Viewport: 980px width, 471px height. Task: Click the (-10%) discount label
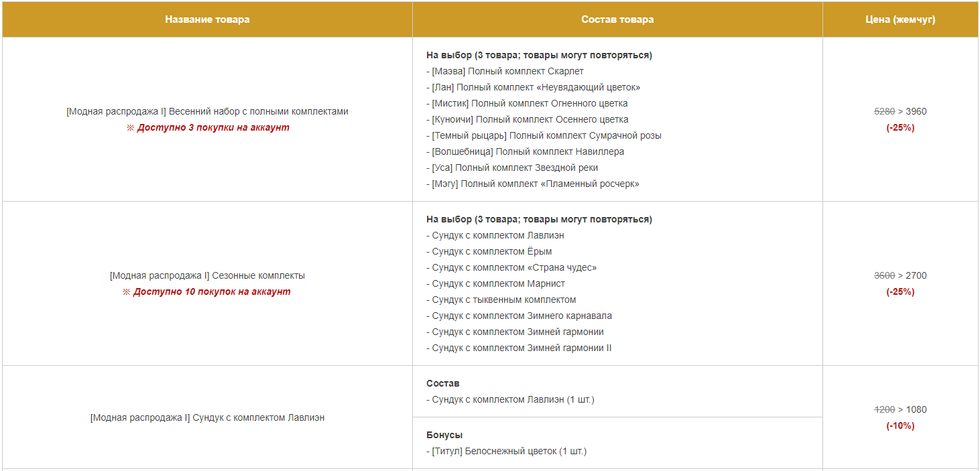pos(900,425)
